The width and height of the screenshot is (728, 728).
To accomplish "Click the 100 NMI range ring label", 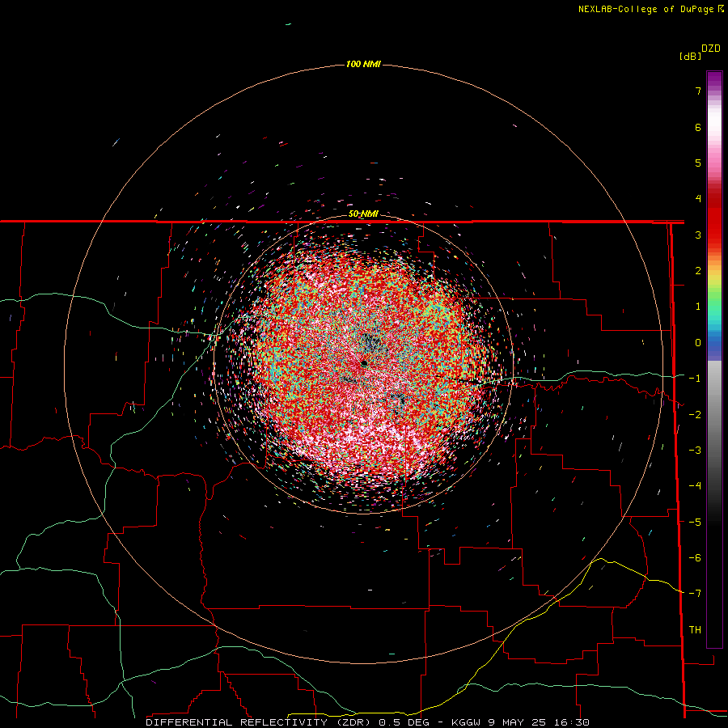I will [x=363, y=64].
